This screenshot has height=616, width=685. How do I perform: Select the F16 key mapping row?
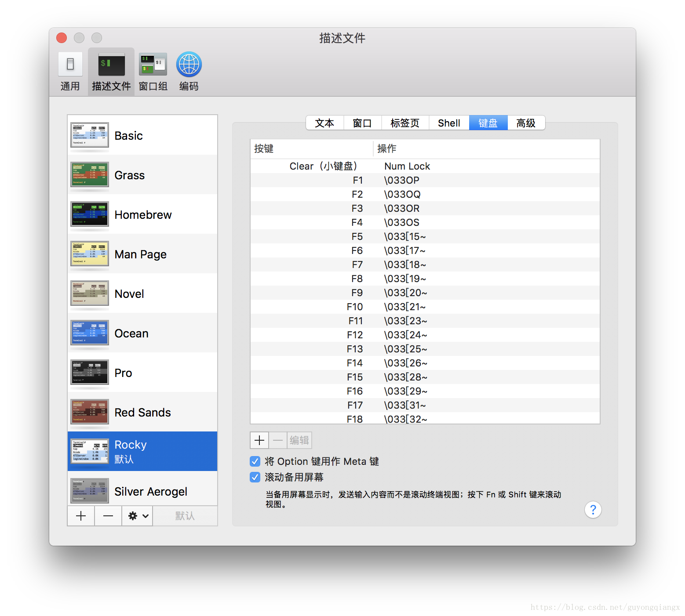(425, 391)
